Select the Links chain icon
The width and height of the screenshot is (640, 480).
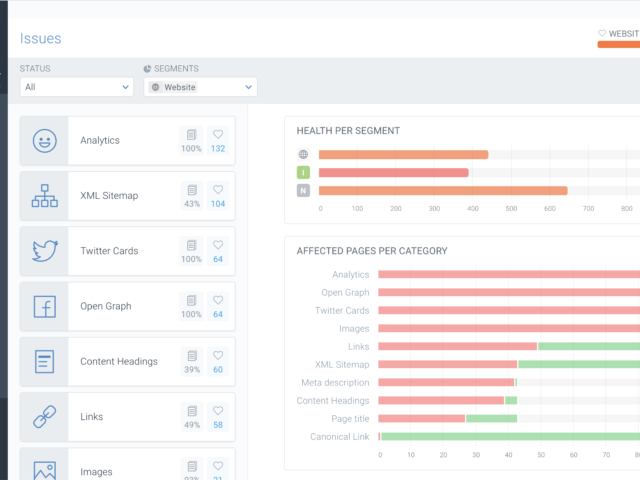(x=44, y=417)
